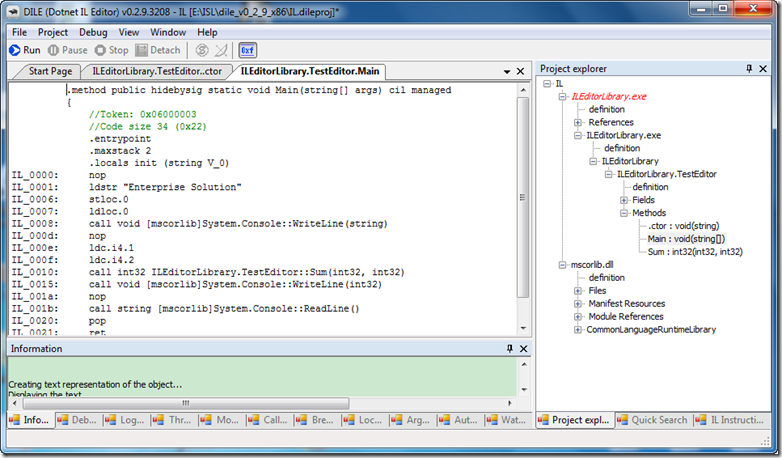Viewport: 782px width, 458px height.
Task: Open the Mo... bottom panel tab
Action: (221, 420)
